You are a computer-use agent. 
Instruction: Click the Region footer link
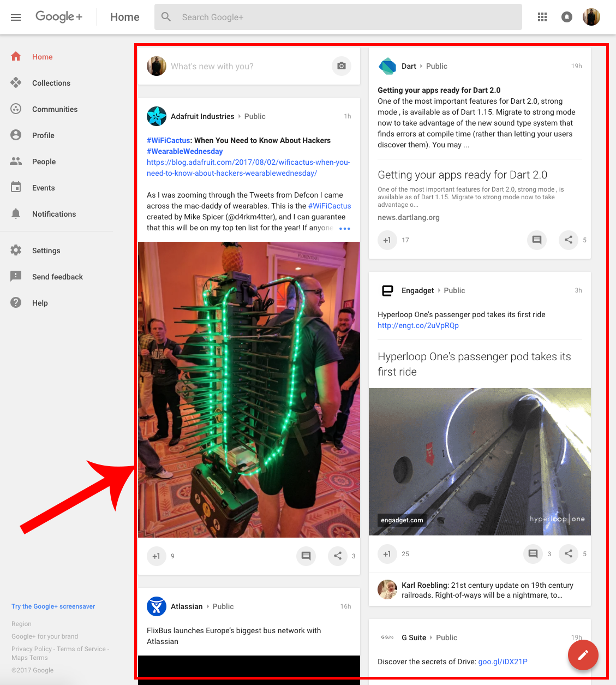(x=21, y=624)
